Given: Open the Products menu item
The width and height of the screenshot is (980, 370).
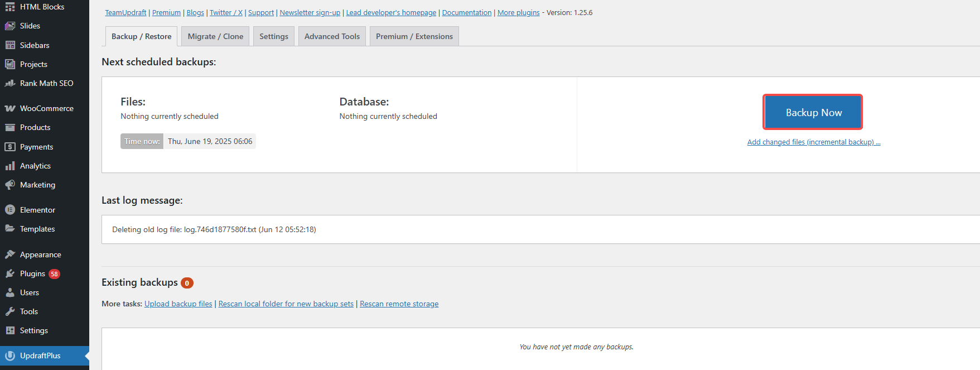Looking at the screenshot, I should click(x=35, y=127).
